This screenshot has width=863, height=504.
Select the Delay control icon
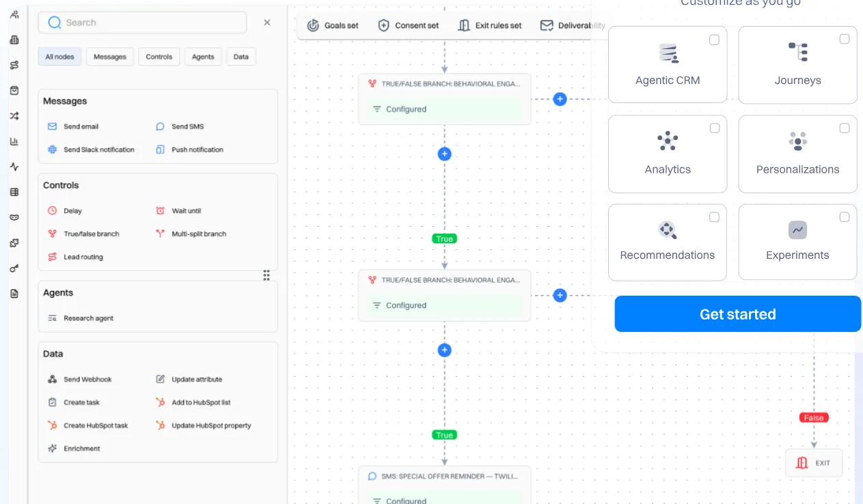tap(52, 211)
